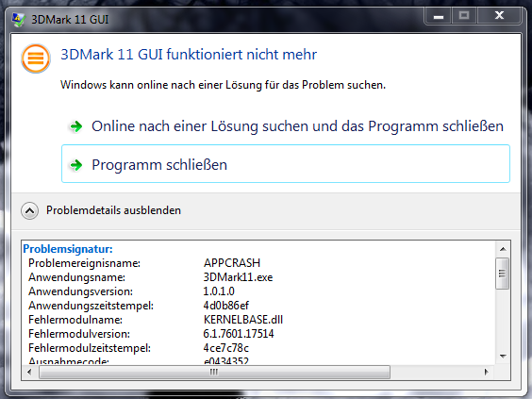Select the Problemsignatur: heading
Image resolution: width=532 pixels, height=399 pixels.
pyautogui.click(x=68, y=249)
